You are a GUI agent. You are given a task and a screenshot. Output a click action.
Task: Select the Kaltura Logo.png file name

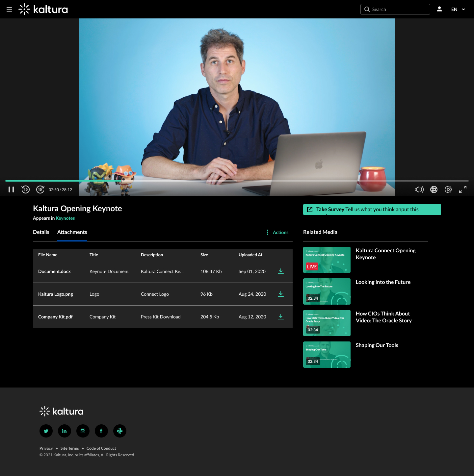(56, 294)
